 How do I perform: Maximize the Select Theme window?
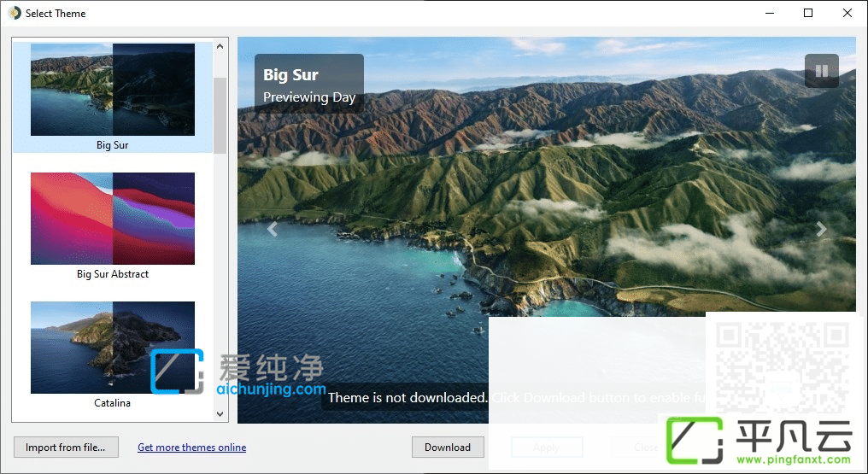[808, 13]
